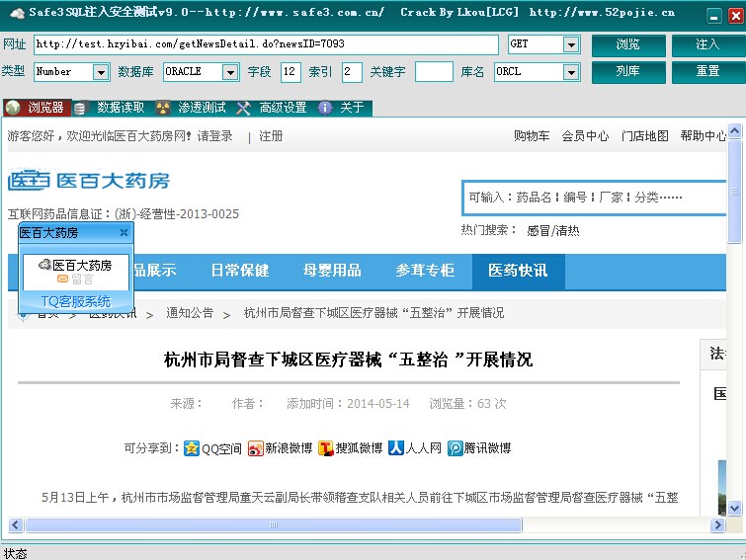Click the 列库 button
746x560 pixels.
[628, 72]
